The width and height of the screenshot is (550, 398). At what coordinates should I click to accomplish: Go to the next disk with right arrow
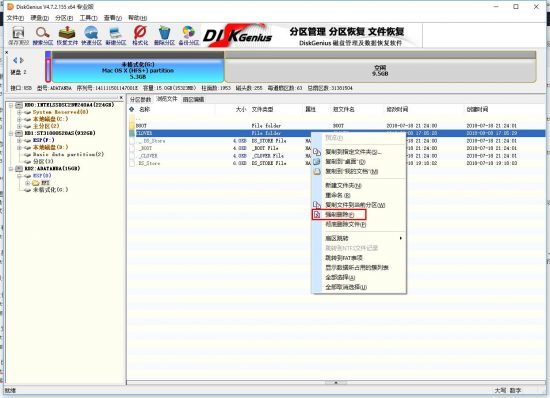pos(22,60)
